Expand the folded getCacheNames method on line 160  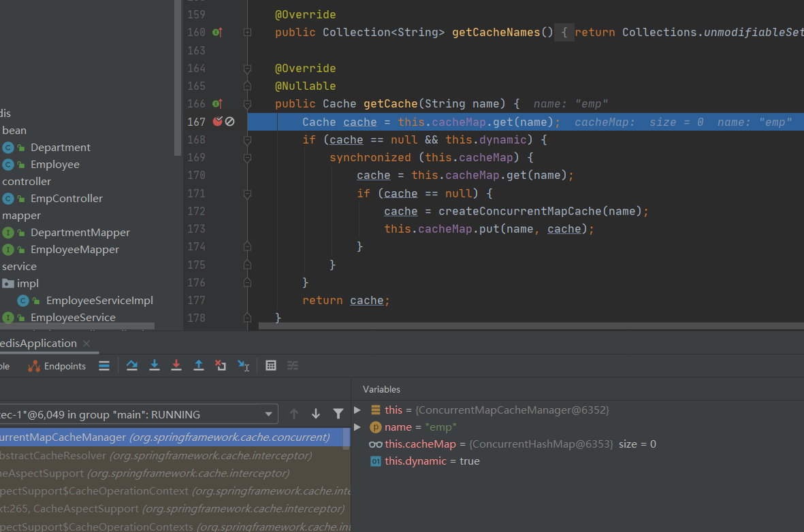click(247, 32)
